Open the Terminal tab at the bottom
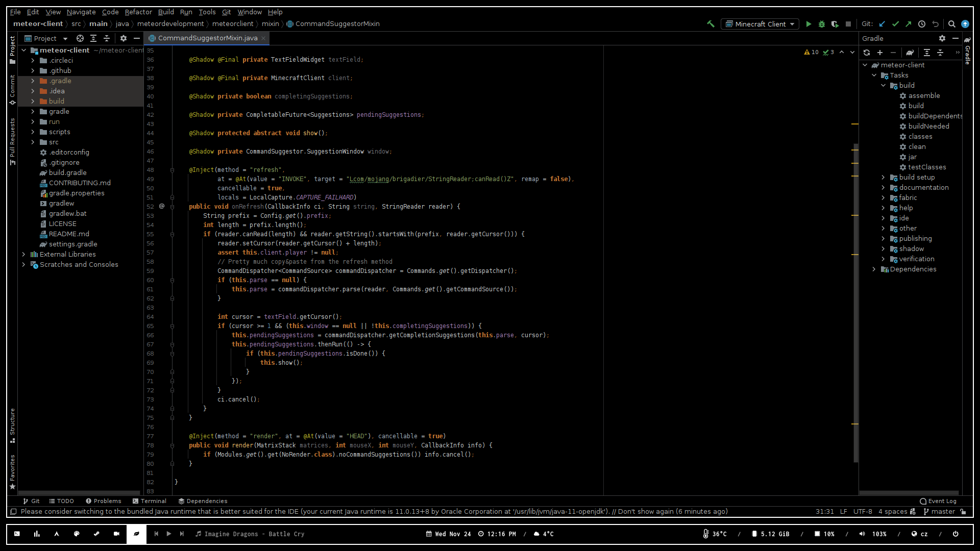 [149, 501]
